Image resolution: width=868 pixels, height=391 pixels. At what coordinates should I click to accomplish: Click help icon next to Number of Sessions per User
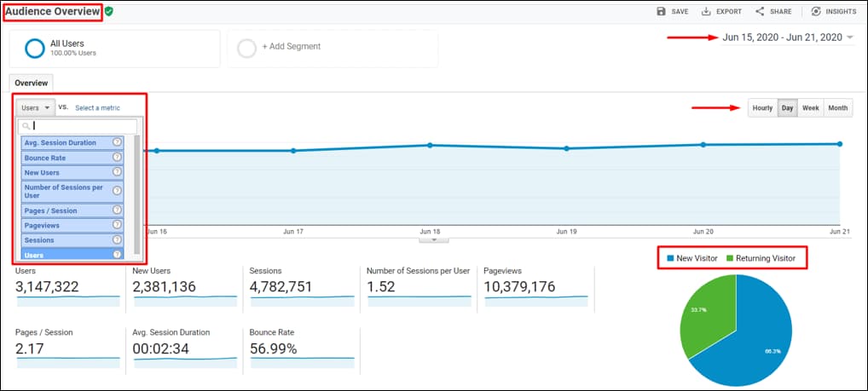pyautogui.click(x=117, y=191)
